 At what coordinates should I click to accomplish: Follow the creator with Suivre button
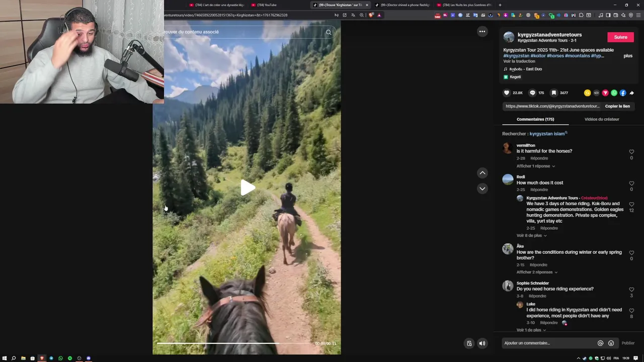pyautogui.click(x=620, y=37)
